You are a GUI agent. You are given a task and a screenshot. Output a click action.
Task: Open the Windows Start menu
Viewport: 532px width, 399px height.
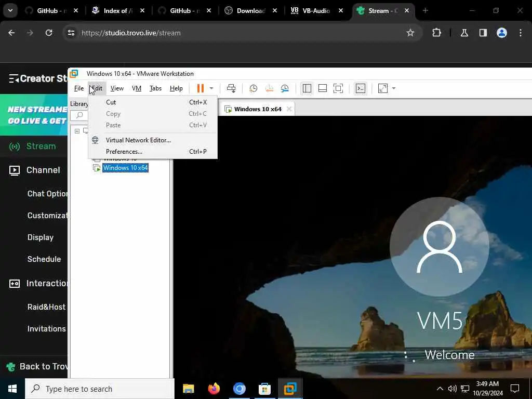[12, 389]
